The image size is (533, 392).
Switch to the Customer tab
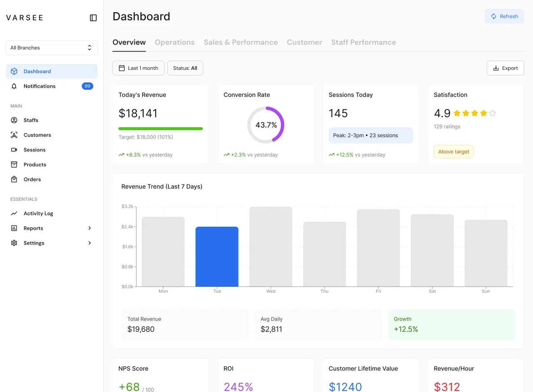304,42
